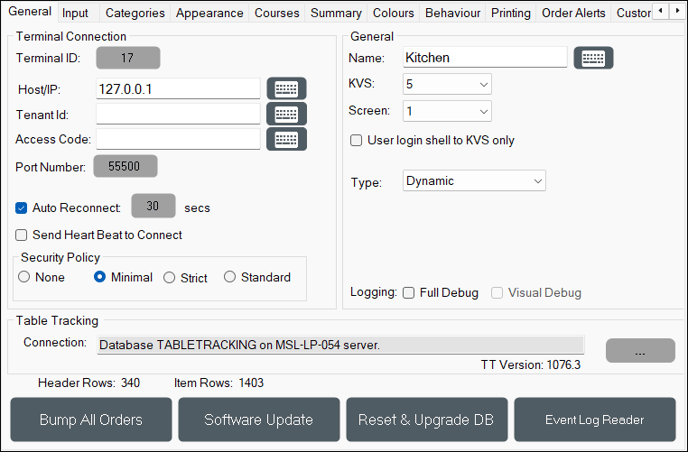
Task: Click Reset & Upgrade DB button
Action: (x=427, y=420)
